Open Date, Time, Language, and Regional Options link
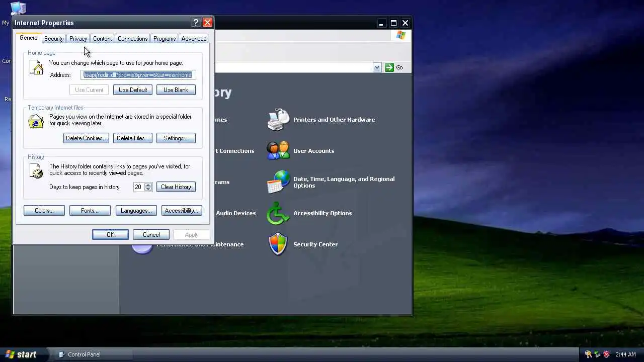 pyautogui.click(x=344, y=182)
